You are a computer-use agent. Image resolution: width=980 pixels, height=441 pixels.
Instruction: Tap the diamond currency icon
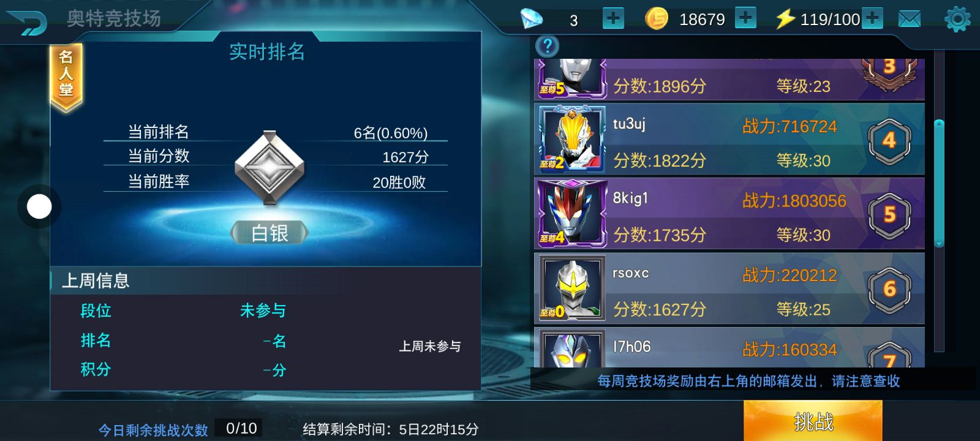pyautogui.click(x=531, y=18)
